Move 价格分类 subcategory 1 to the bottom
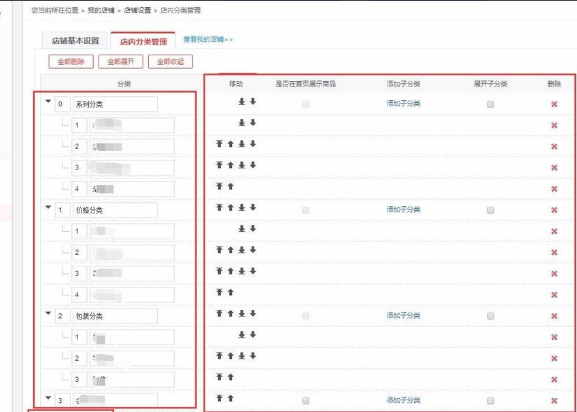Screen dimensions: 577x412 point(242,229)
